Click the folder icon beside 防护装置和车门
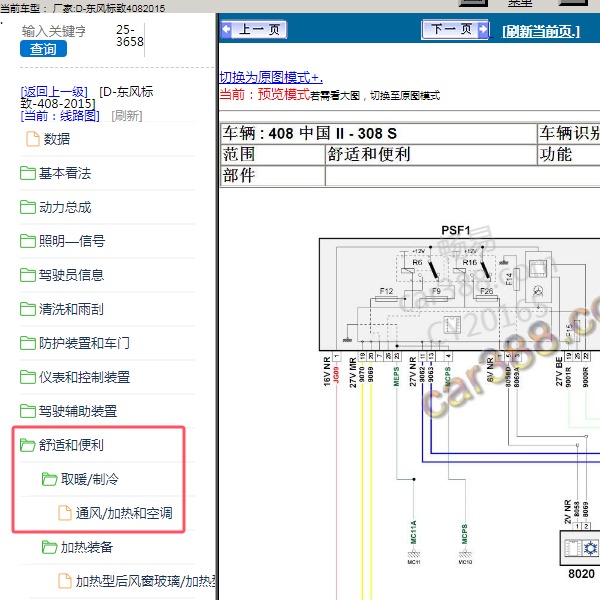This screenshot has width=600, height=600. click(x=28, y=343)
